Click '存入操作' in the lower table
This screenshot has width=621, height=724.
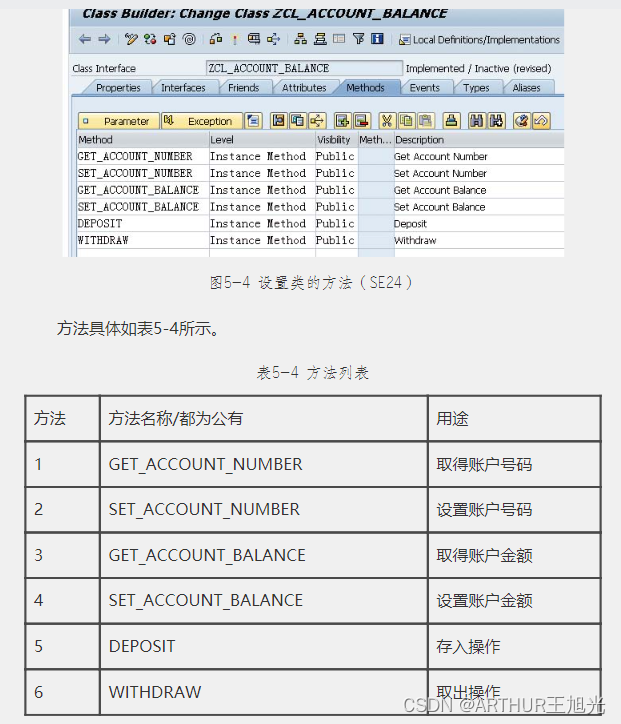[468, 646]
